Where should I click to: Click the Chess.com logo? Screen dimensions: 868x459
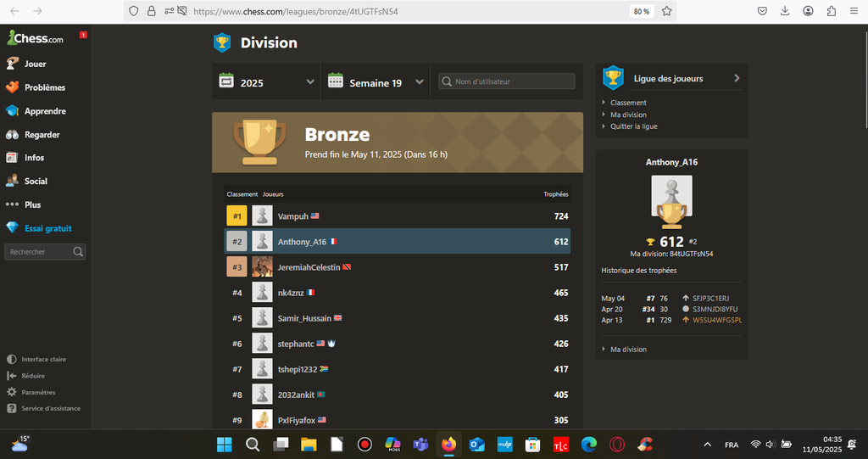[x=35, y=38]
